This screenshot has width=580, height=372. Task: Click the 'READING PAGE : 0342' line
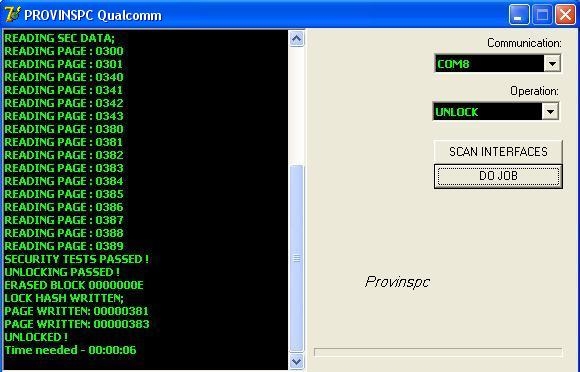coord(64,103)
